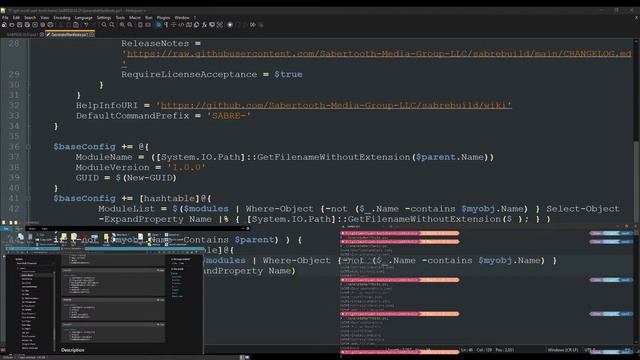
Task: Open the View menu
Action: (x=44, y=18)
